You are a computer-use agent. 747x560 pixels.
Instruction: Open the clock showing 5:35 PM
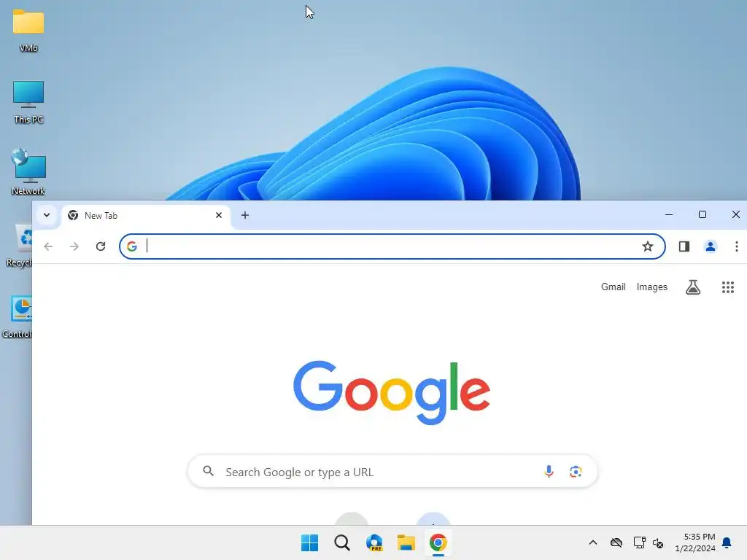(x=695, y=542)
